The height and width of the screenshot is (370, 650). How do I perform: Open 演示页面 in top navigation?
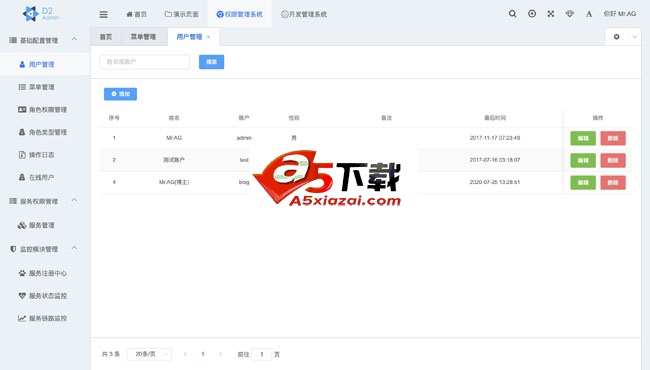click(182, 15)
